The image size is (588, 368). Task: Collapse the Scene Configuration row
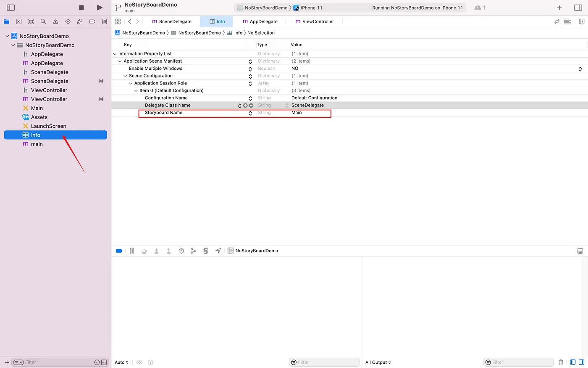pyautogui.click(x=125, y=76)
